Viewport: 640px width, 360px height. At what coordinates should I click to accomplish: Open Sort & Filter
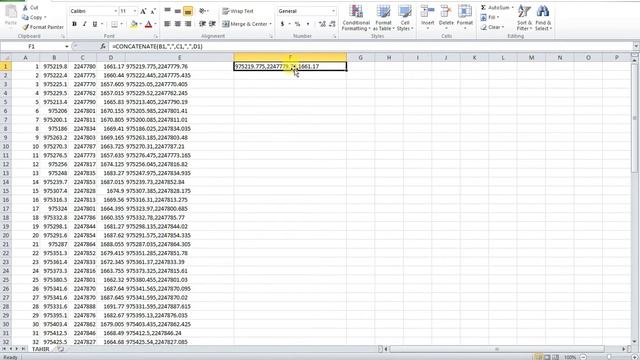(524, 18)
